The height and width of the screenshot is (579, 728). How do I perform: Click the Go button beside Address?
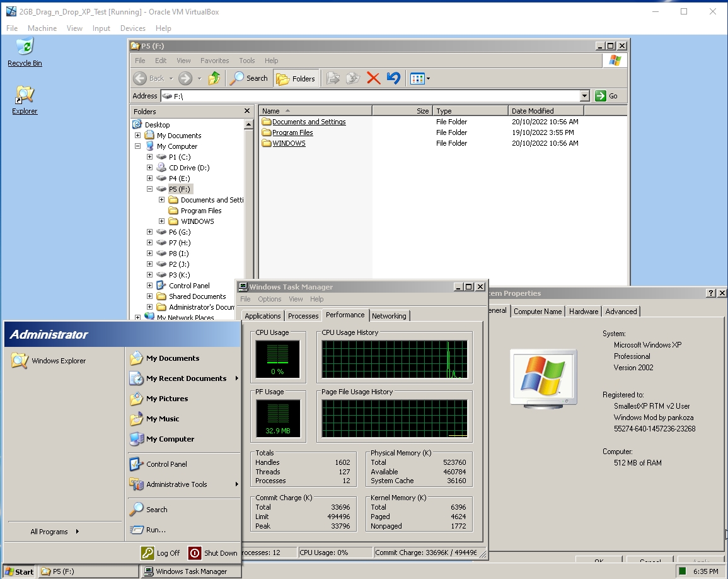606,96
